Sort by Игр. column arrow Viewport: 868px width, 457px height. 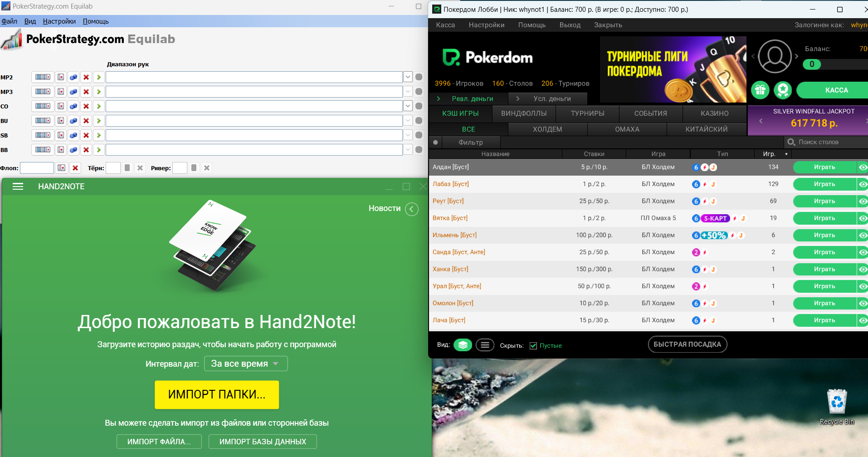click(x=786, y=154)
